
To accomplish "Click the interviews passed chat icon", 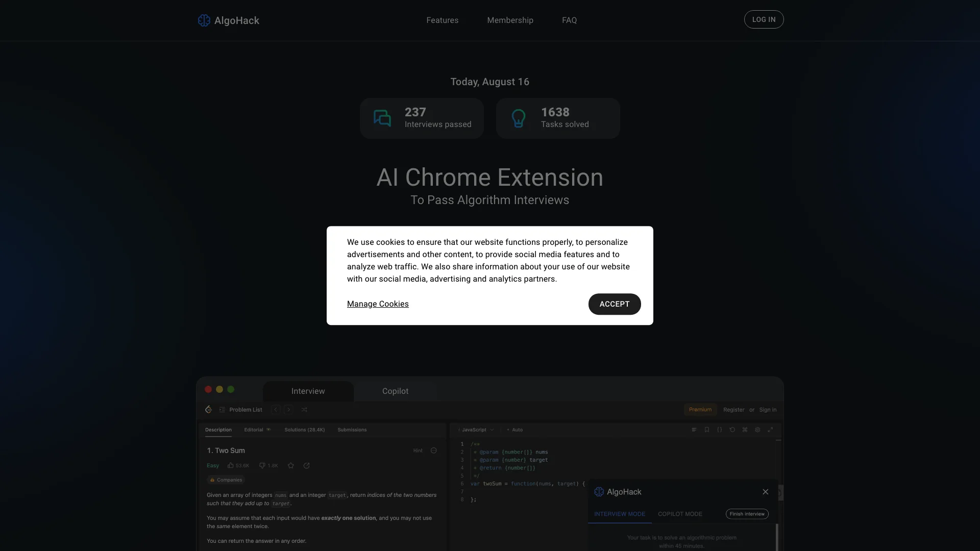I will 382,118.
